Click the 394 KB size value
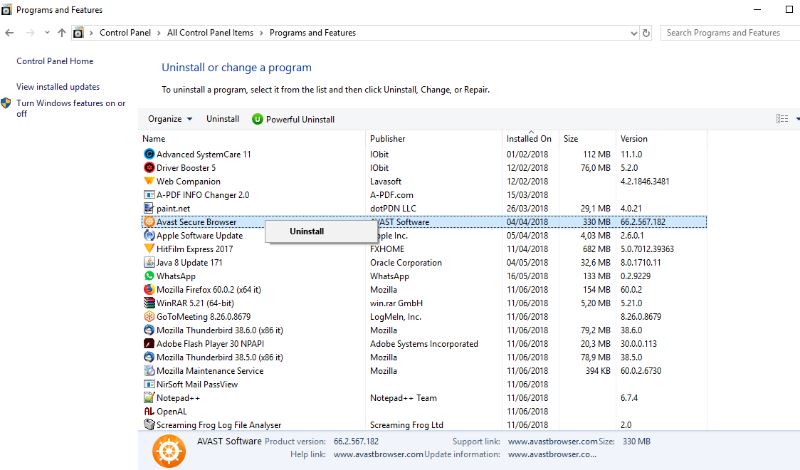The height and width of the screenshot is (470, 800). [x=597, y=371]
